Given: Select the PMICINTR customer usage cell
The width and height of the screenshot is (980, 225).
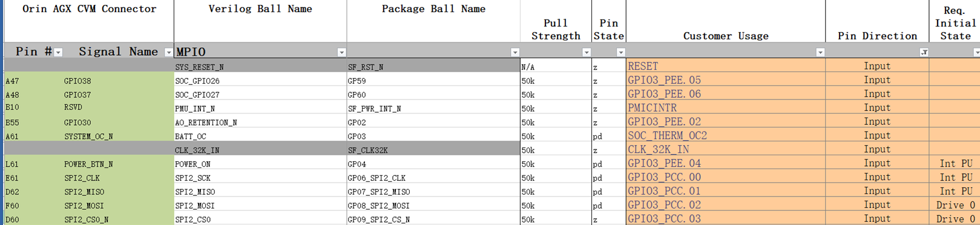Looking at the screenshot, I should tap(726, 107).
